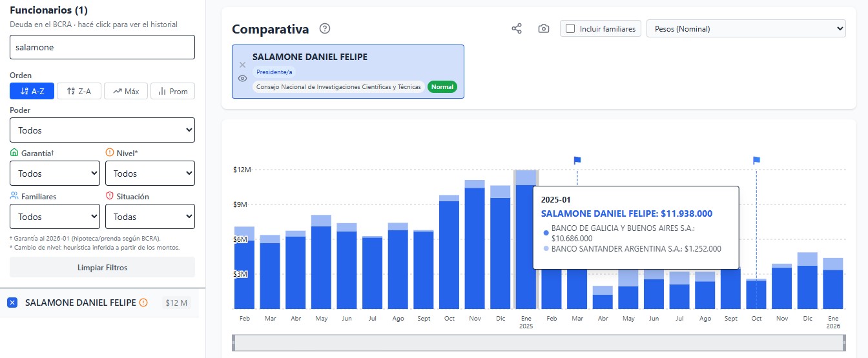Expand the Garantía filter dropdown
868x358 pixels.
point(55,174)
